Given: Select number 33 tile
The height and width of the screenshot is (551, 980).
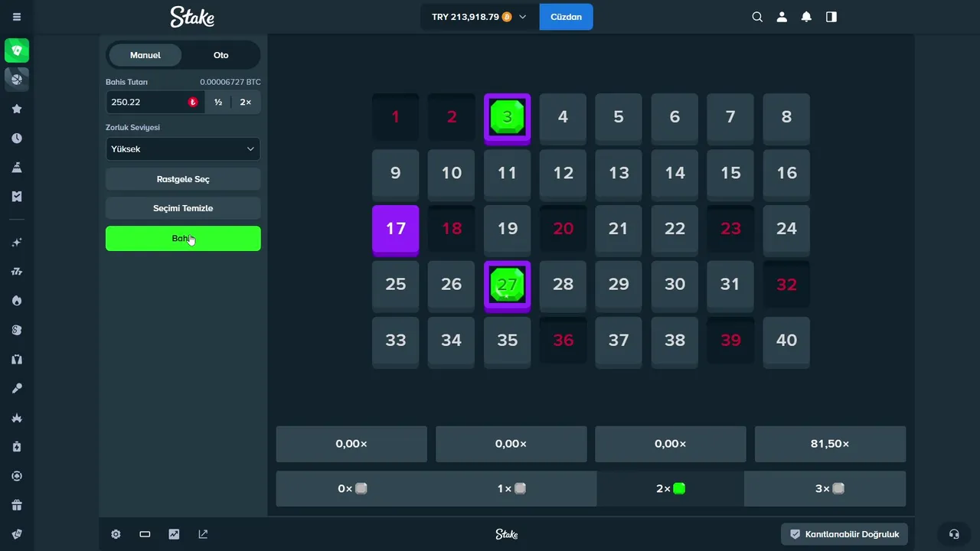Looking at the screenshot, I should [395, 341].
